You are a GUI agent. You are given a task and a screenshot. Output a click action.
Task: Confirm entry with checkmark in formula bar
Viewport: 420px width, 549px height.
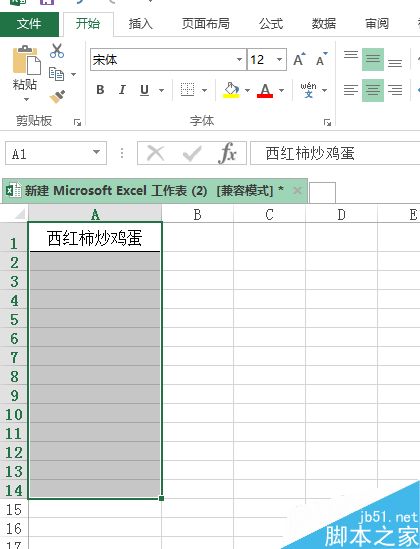pyautogui.click(x=192, y=153)
